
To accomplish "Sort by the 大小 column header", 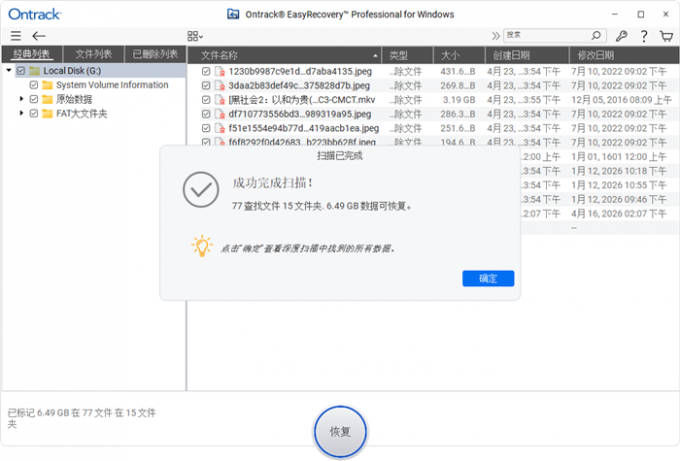I will click(459, 55).
